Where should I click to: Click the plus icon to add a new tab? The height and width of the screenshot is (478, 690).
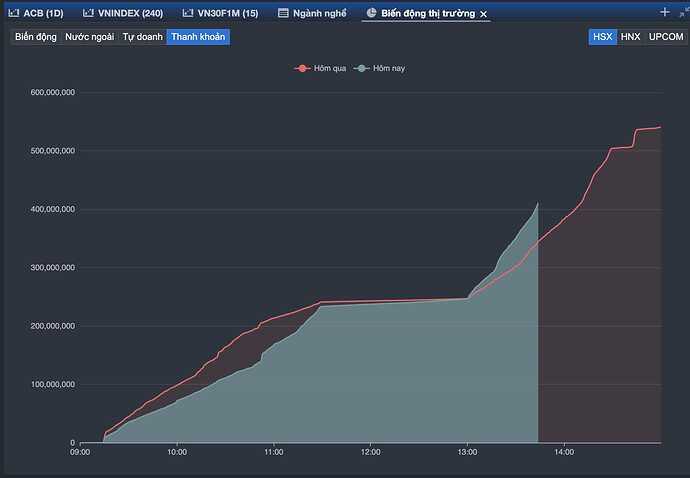(x=666, y=12)
